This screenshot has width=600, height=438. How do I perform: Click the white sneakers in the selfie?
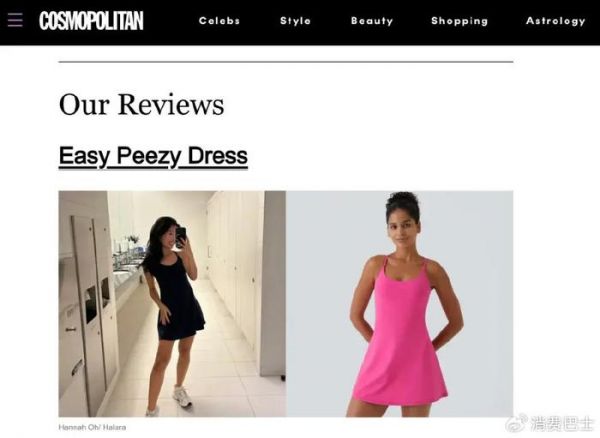(x=182, y=396)
